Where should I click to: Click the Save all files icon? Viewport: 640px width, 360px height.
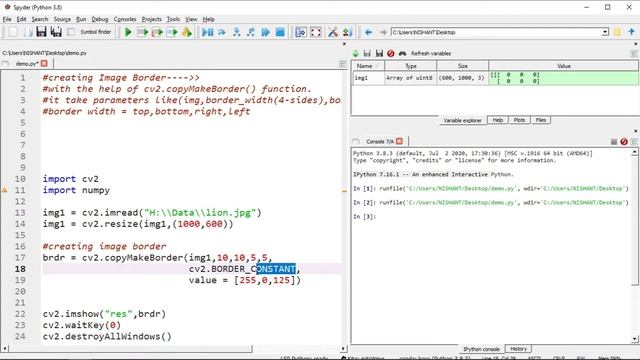(56, 32)
